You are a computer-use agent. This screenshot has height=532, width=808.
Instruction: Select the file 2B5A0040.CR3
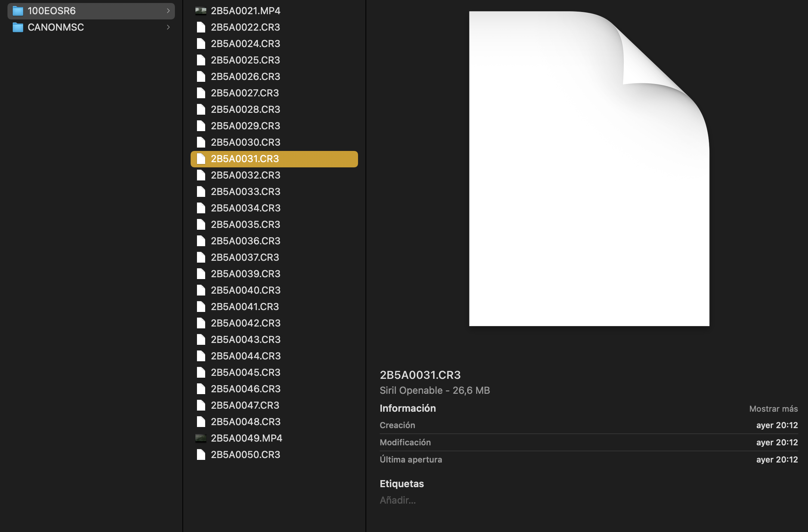[x=245, y=290]
